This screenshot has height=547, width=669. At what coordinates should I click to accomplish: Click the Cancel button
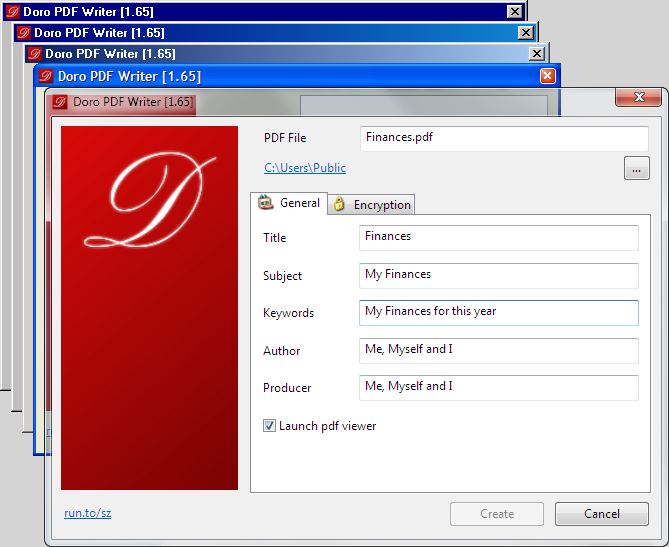tap(602, 514)
